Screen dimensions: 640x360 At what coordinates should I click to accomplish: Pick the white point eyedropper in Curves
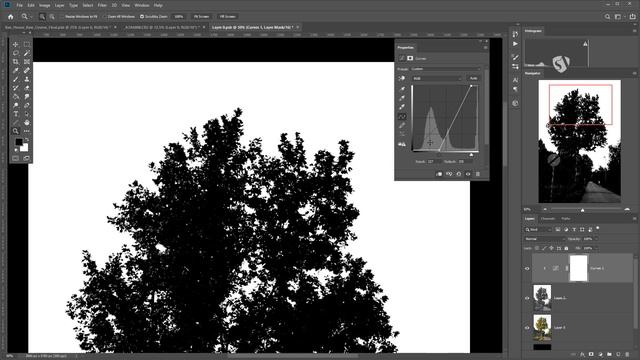pyautogui.click(x=402, y=107)
